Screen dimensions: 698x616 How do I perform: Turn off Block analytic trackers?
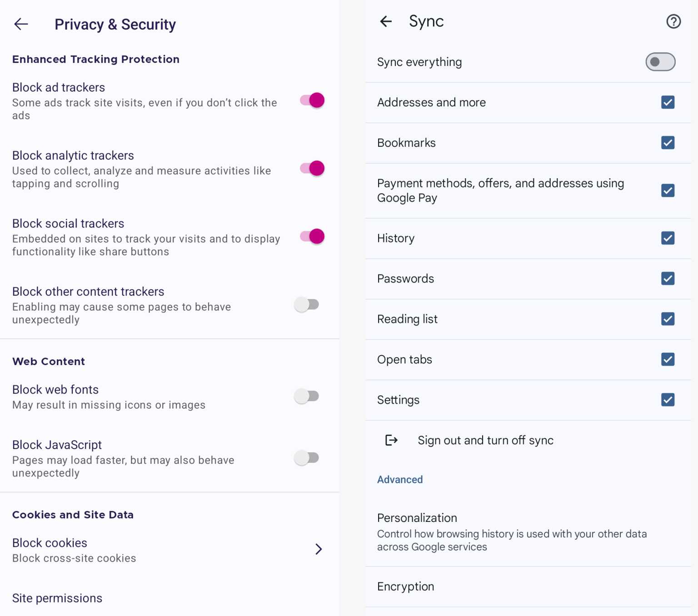(311, 168)
